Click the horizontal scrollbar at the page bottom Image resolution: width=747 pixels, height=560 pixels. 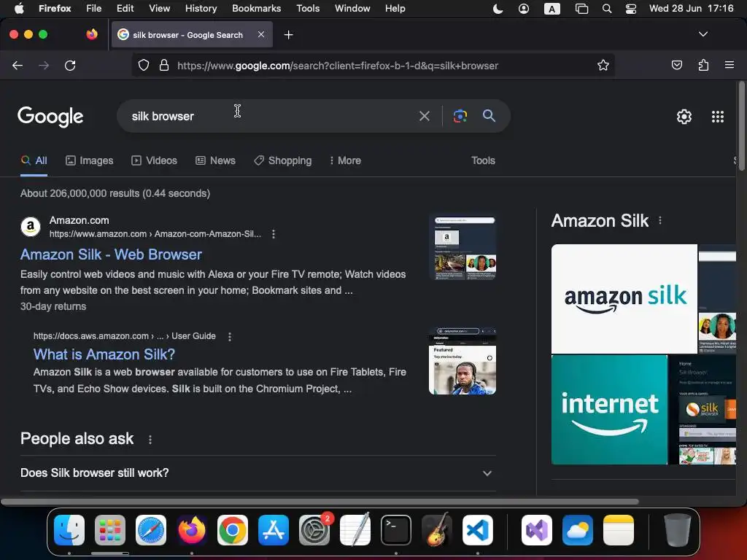[x=320, y=502]
